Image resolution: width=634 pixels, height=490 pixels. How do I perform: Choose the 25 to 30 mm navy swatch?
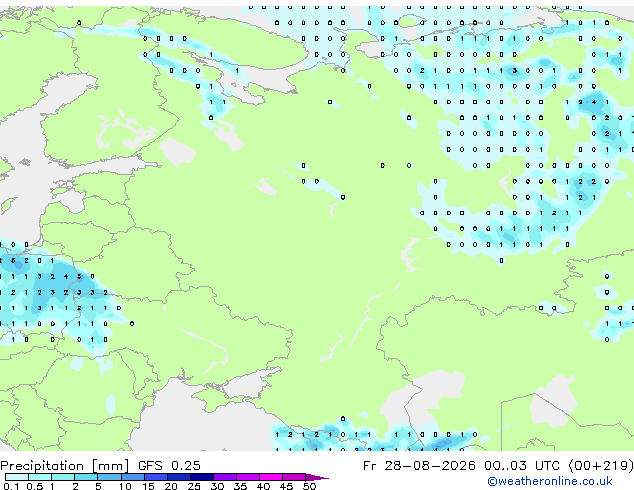coord(202,477)
